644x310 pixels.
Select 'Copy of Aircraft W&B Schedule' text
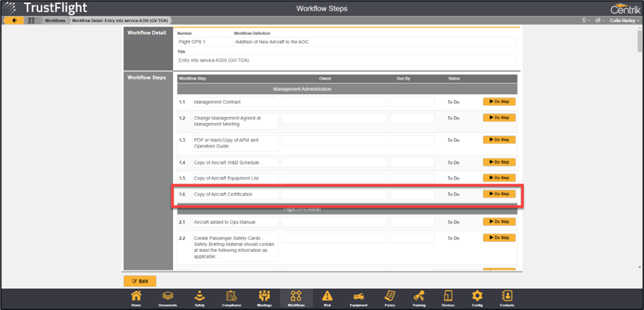226,163
